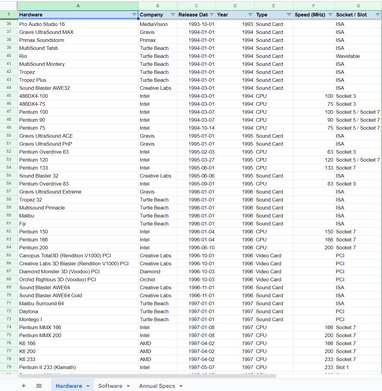Select cell Malibu Surround 64
The image size is (382, 391).
pos(78,304)
